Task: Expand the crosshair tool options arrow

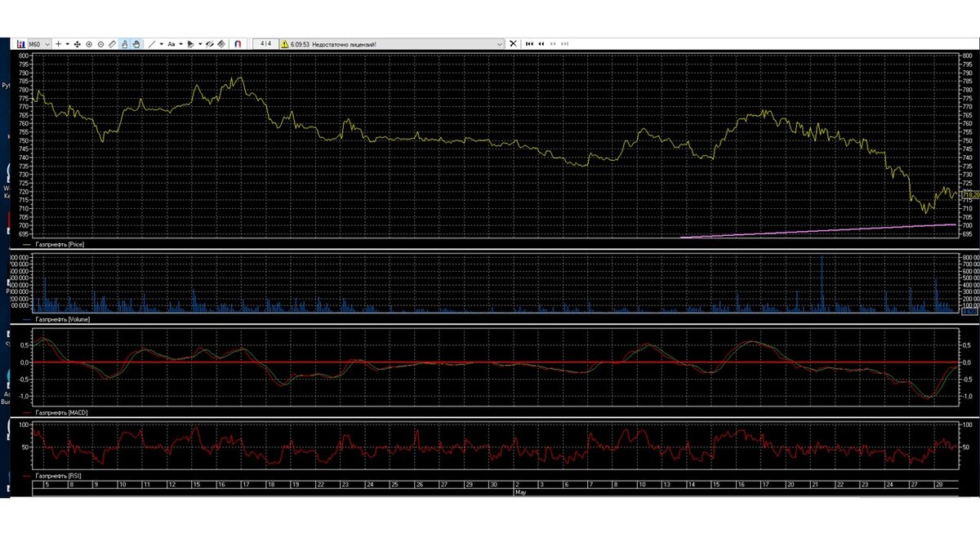Action: (x=68, y=44)
